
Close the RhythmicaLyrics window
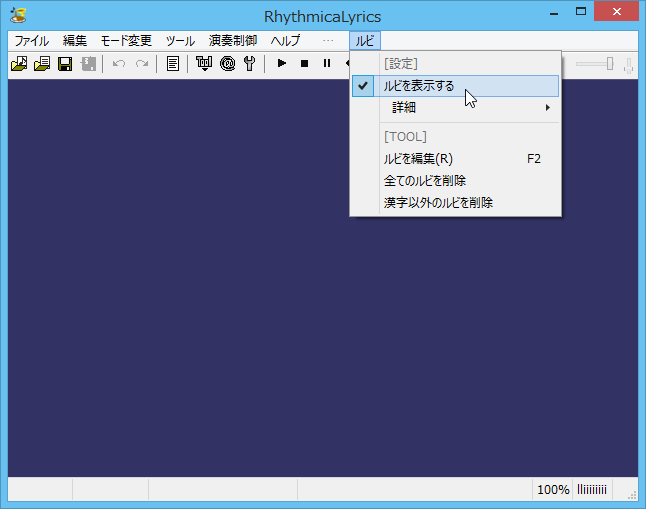616,11
